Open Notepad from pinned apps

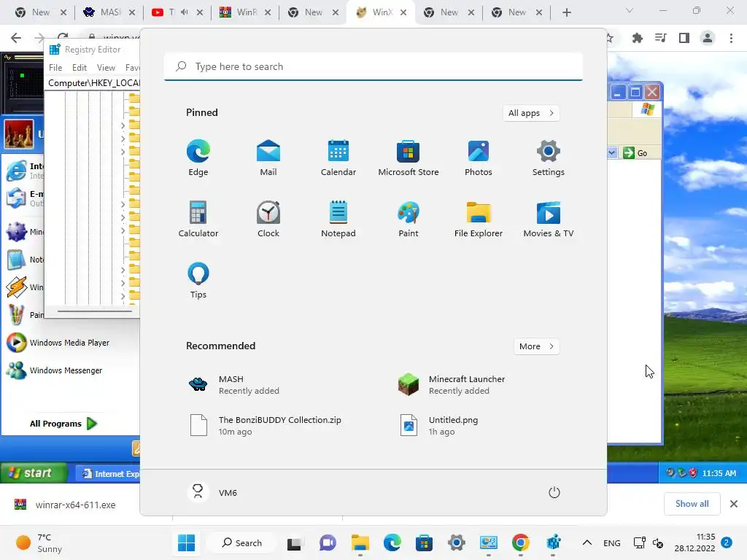[338, 219]
